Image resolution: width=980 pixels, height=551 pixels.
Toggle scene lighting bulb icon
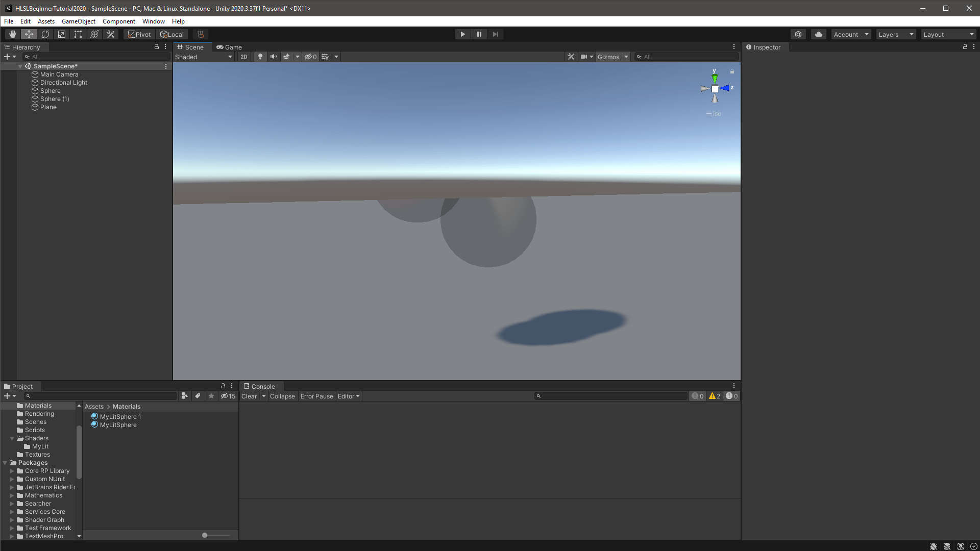260,57
